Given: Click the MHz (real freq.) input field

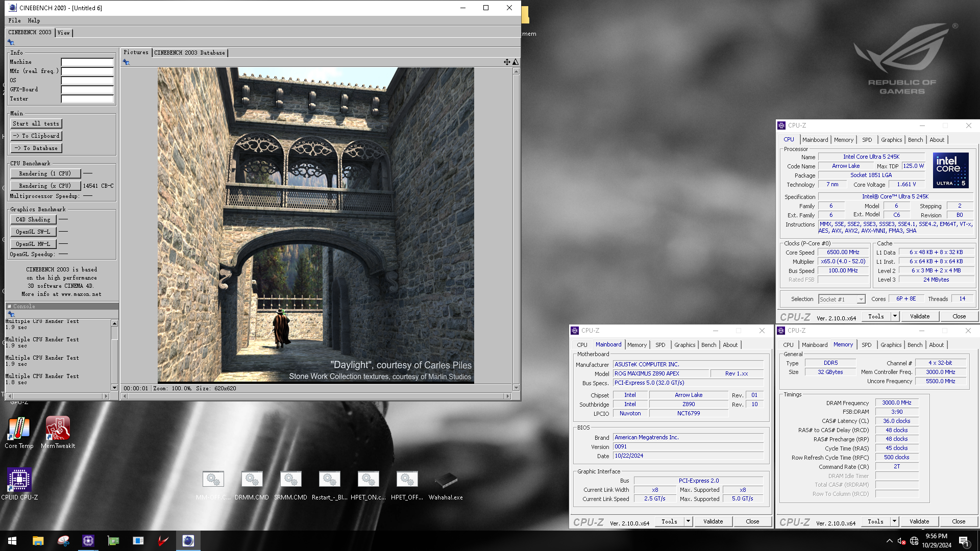Looking at the screenshot, I should pos(87,71).
